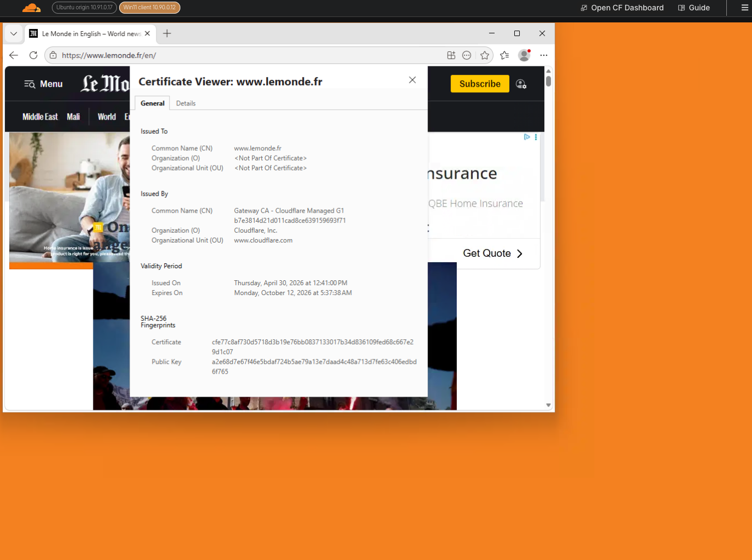Click the Expires On date value

[x=293, y=293]
